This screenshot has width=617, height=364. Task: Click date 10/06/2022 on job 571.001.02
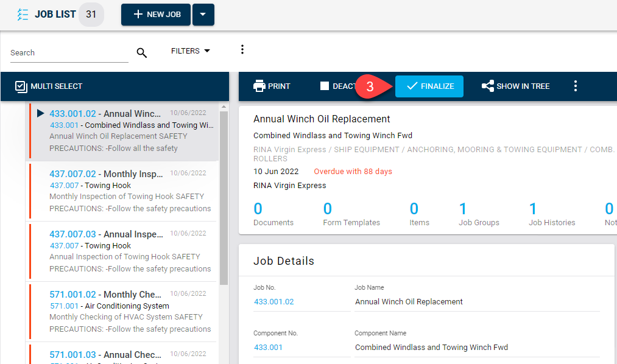(188, 293)
